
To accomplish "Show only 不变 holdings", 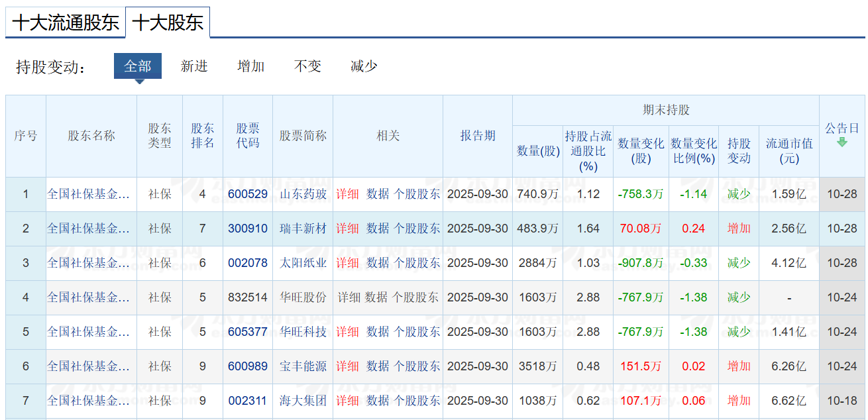I will [x=307, y=66].
